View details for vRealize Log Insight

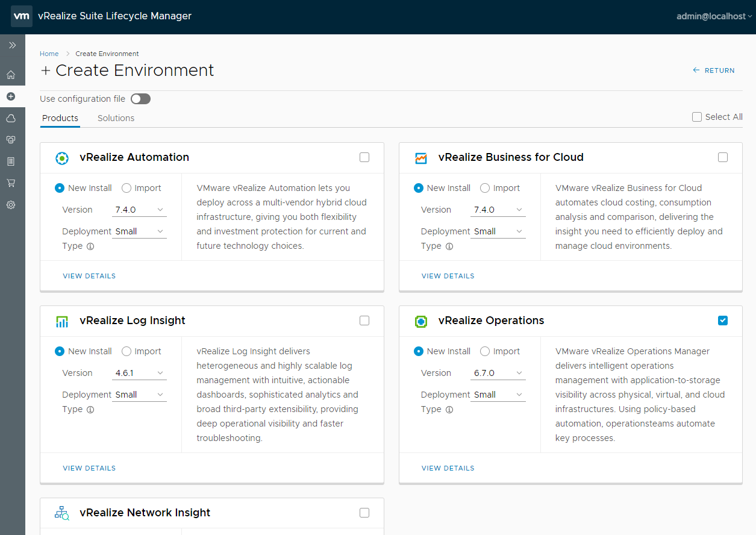89,468
